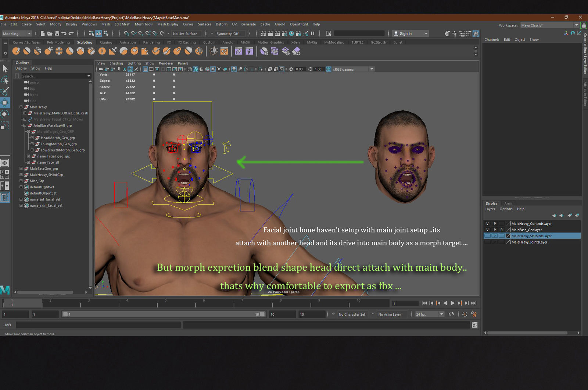Click the New Scene icon

pos(43,33)
